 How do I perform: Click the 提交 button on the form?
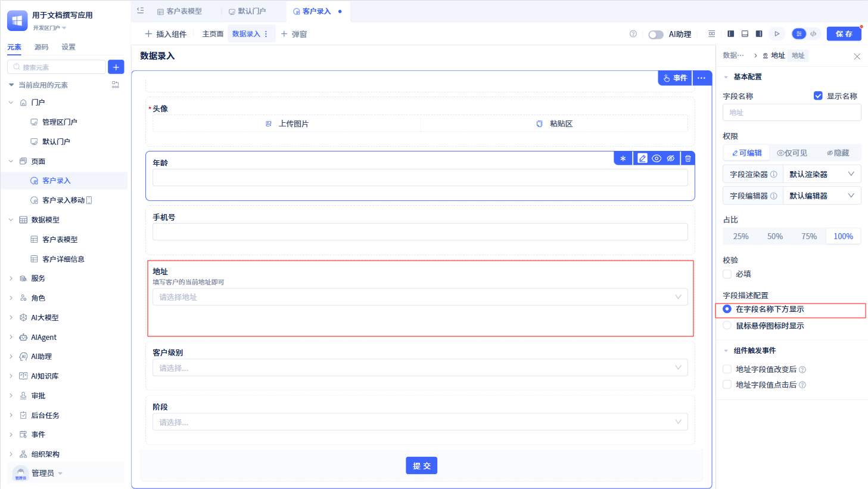[x=422, y=466]
